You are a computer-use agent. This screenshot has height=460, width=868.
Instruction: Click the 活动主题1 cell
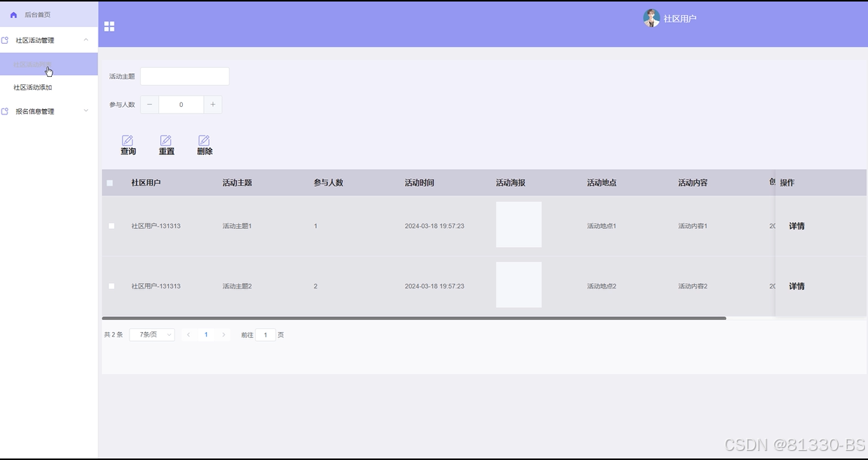click(x=237, y=226)
